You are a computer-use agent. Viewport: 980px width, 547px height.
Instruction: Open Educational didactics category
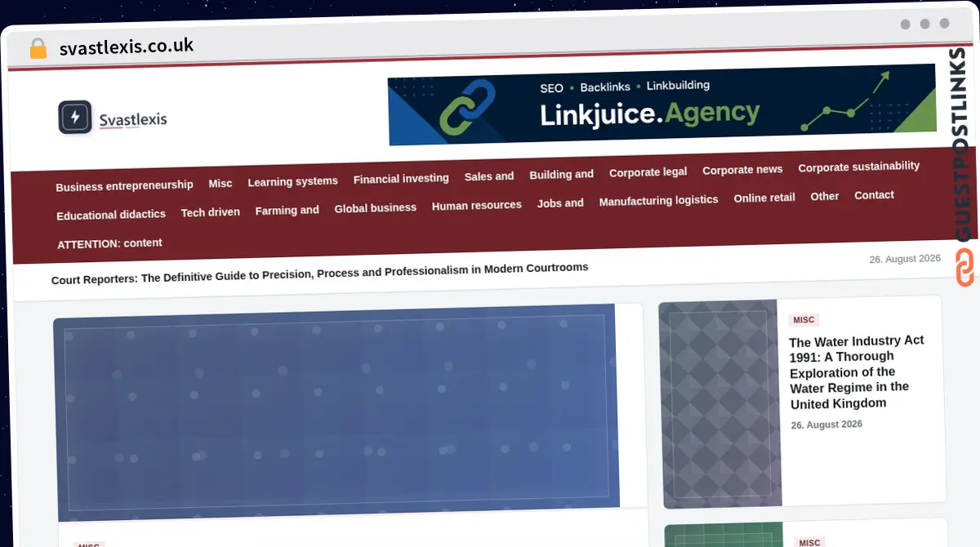coord(111,215)
